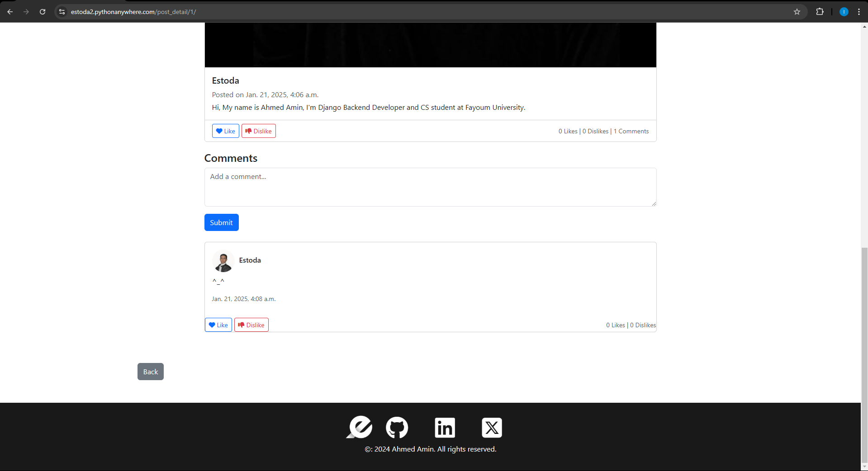
Task: Click the browser forward arrow
Action: coord(26,12)
